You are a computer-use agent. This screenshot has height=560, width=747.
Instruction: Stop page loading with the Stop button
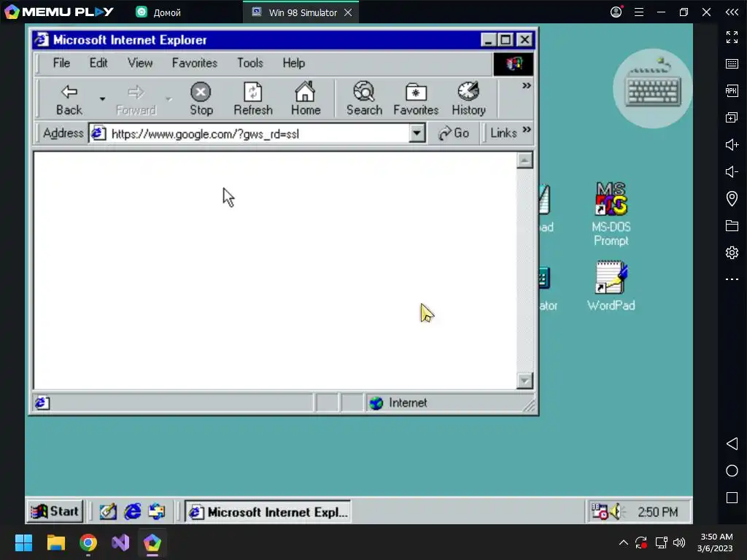coord(201,99)
